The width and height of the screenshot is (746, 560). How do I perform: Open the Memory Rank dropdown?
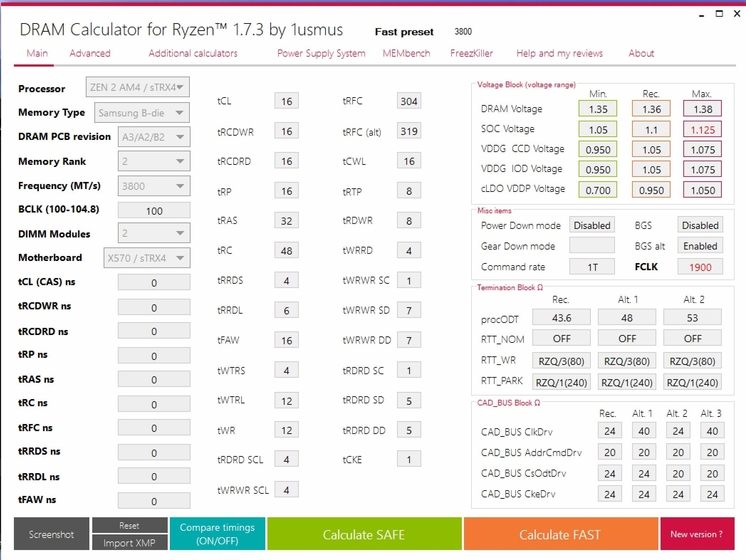154,161
